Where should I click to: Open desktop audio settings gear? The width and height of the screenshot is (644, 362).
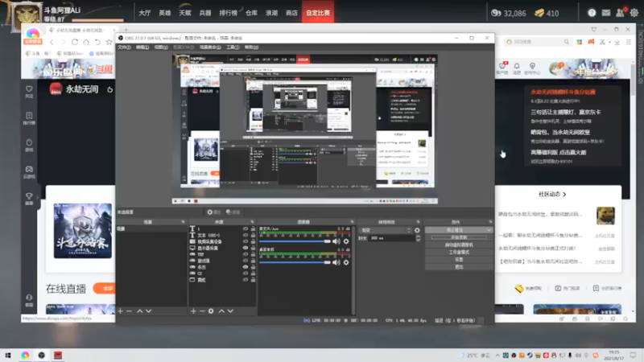coord(346,262)
